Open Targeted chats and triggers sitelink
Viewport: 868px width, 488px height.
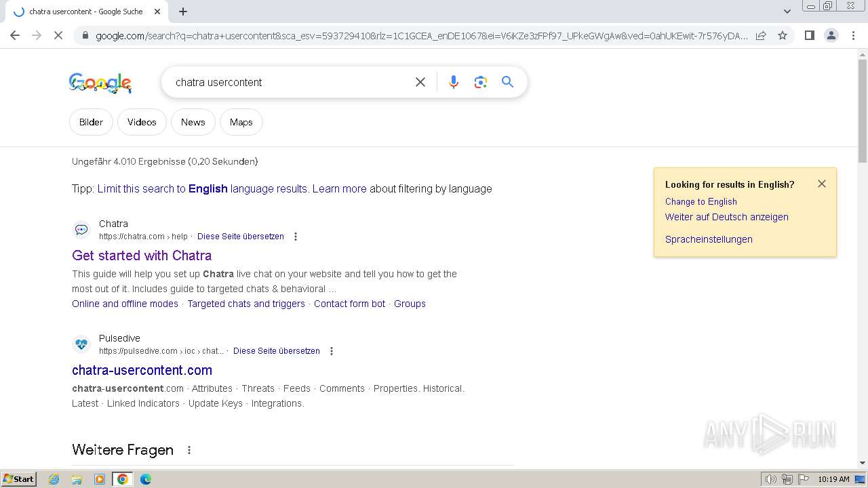click(x=246, y=304)
